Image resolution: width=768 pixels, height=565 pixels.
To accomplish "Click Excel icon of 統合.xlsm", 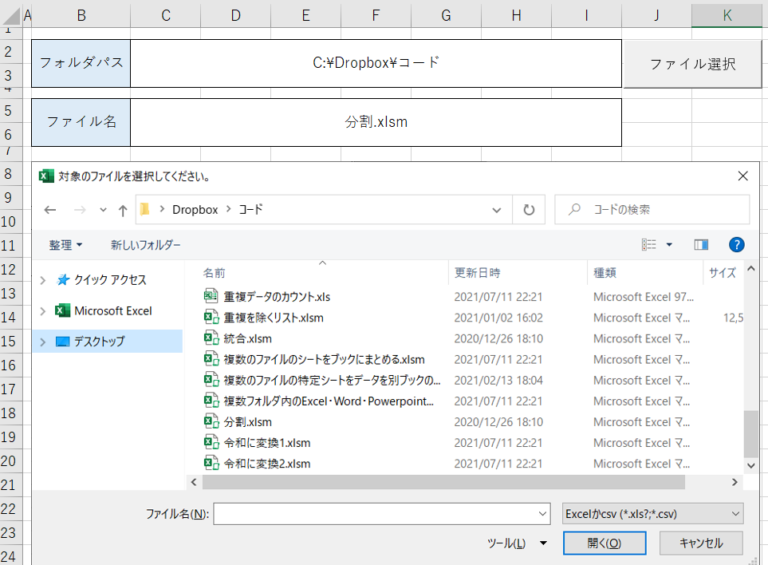I will 211,338.
